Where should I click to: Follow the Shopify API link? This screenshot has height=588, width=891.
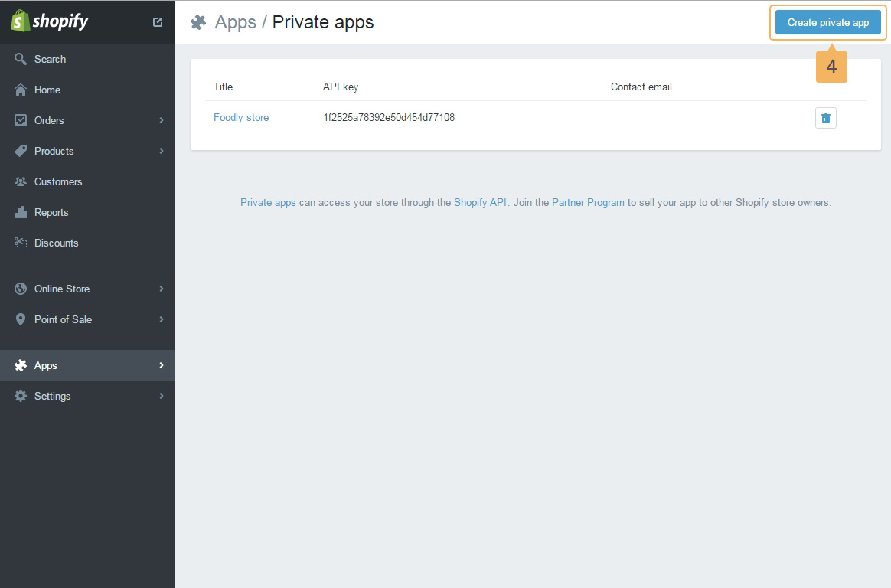click(x=480, y=203)
